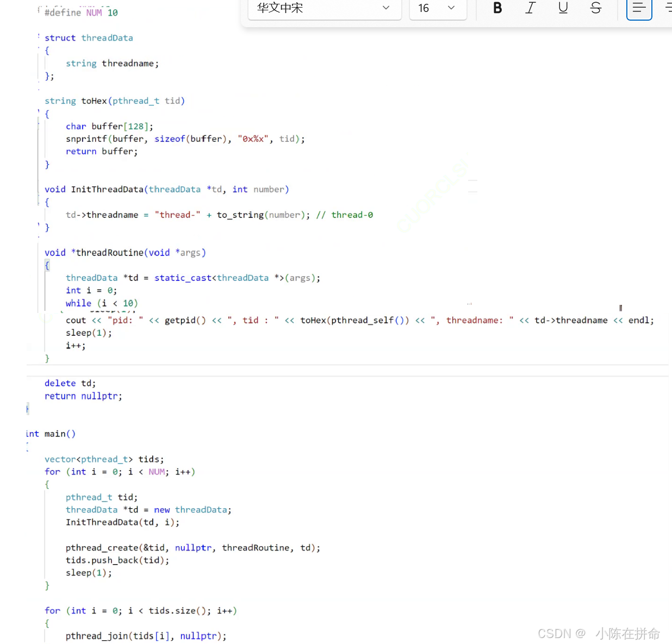Screen dimensions: 672x644
Task: Click the "char buffer[128];" line
Action: [109, 127]
